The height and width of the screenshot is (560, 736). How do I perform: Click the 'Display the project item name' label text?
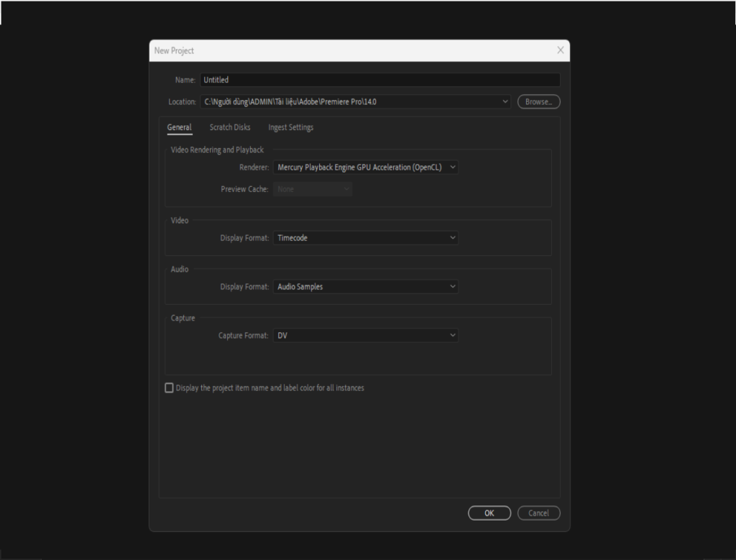[270, 388]
